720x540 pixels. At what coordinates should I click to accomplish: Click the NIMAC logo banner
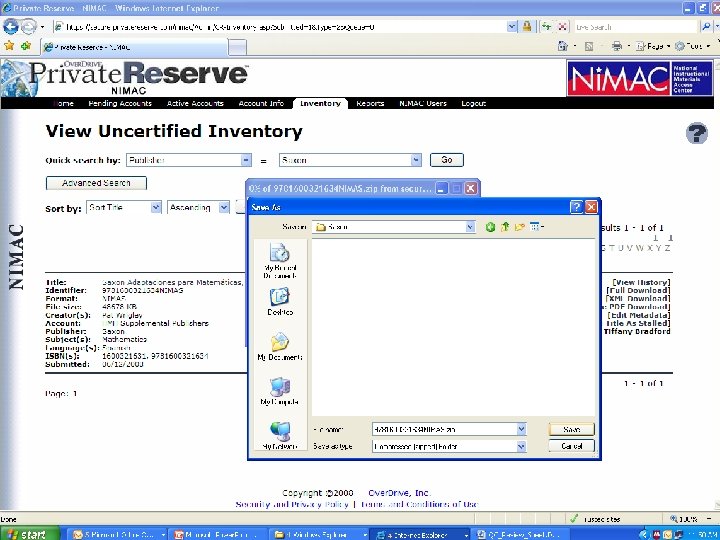(640, 78)
